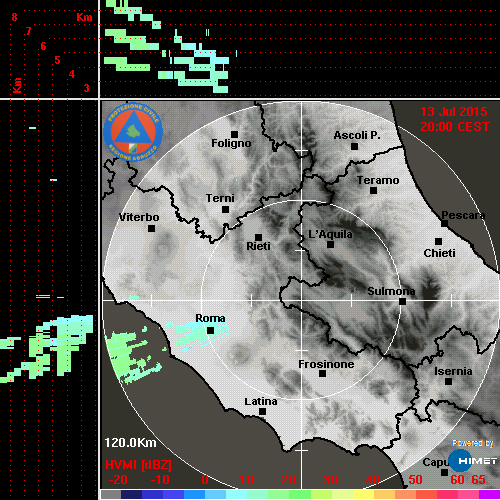
Task: Click the 3 Km altitude label
Action: (x=87, y=88)
